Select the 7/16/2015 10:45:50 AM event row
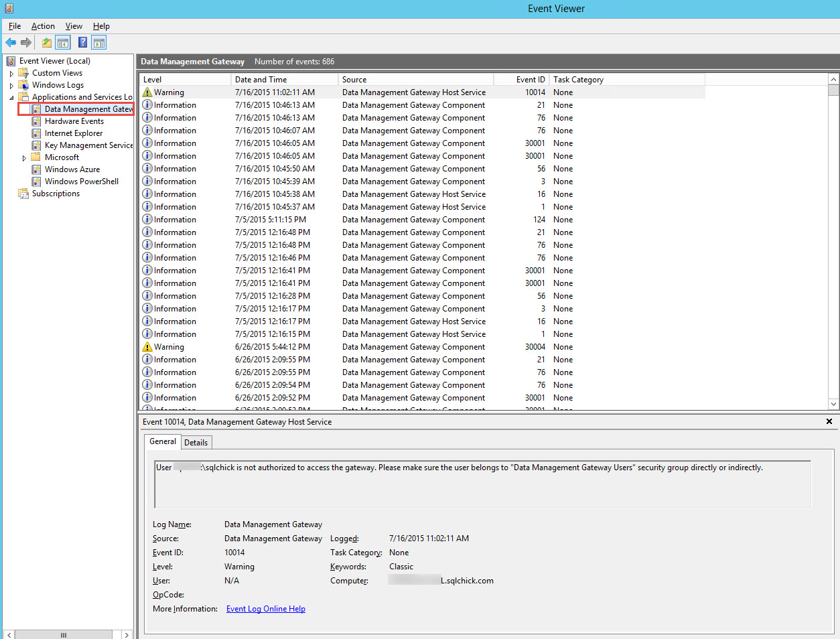The width and height of the screenshot is (840, 639). [422, 169]
